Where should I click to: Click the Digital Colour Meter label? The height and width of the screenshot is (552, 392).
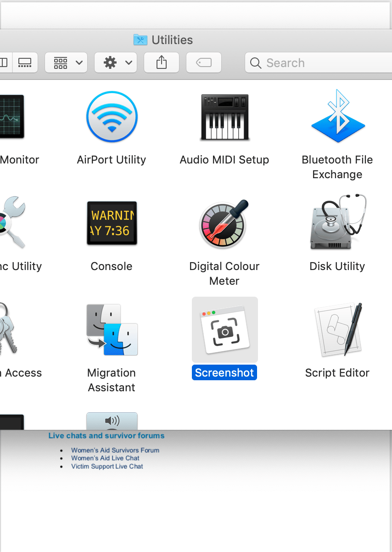(x=224, y=274)
